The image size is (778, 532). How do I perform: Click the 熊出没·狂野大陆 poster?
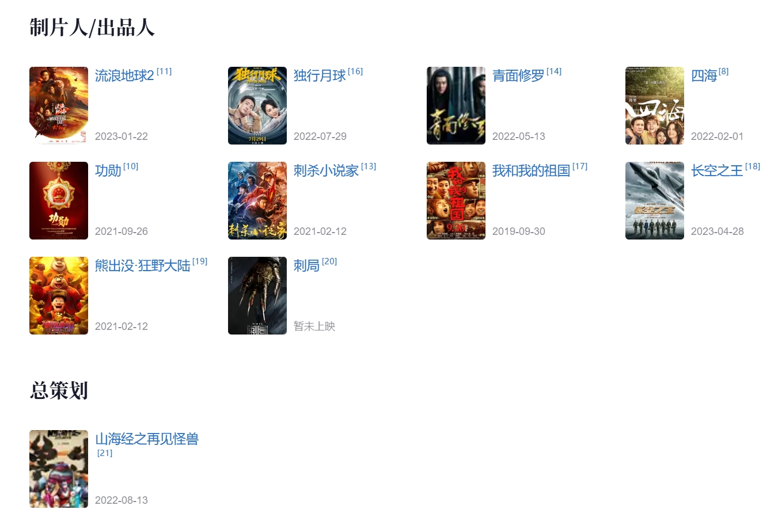pyautogui.click(x=59, y=295)
